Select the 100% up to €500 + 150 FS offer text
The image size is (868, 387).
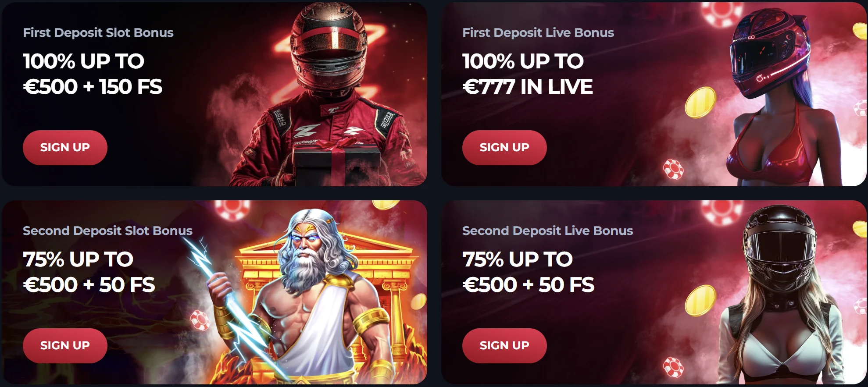[x=93, y=74]
